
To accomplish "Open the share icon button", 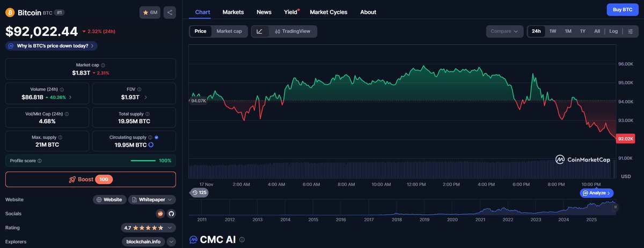I will point(169,12).
